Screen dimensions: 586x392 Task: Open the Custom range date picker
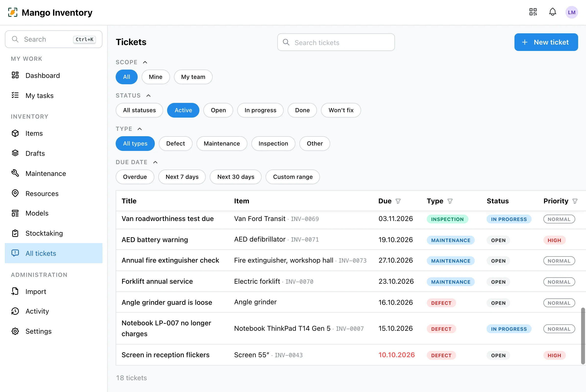pyautogui.click(x=293, y=177)
